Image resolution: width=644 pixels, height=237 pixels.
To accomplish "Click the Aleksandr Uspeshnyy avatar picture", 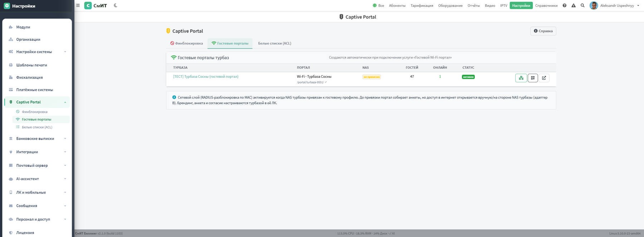I will point(594,5).
